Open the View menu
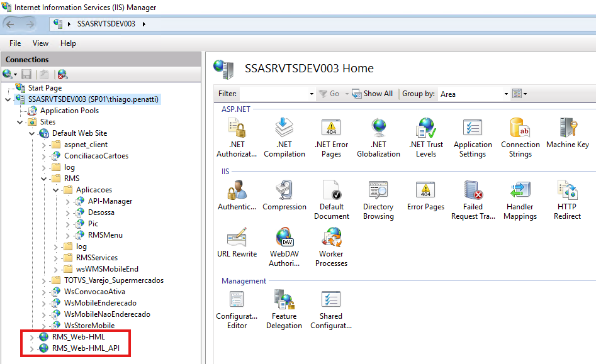The image size is (596, 364). coord(40,43)
